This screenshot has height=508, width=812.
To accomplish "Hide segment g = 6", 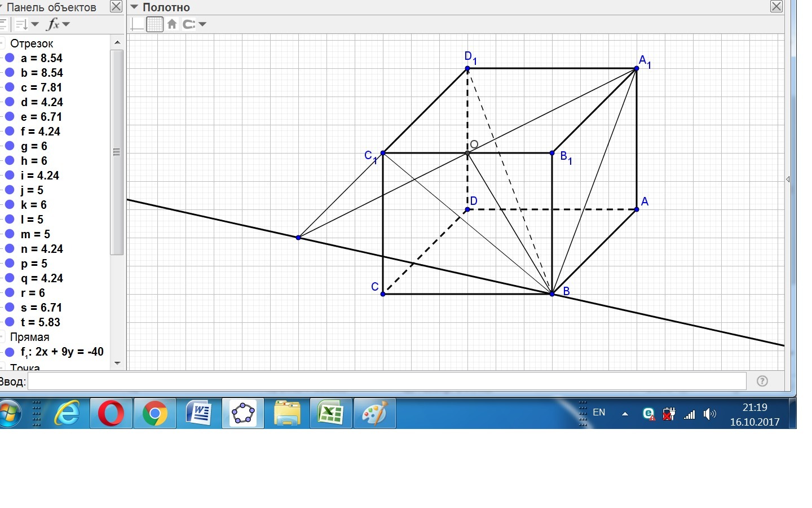I will [10, 146].
